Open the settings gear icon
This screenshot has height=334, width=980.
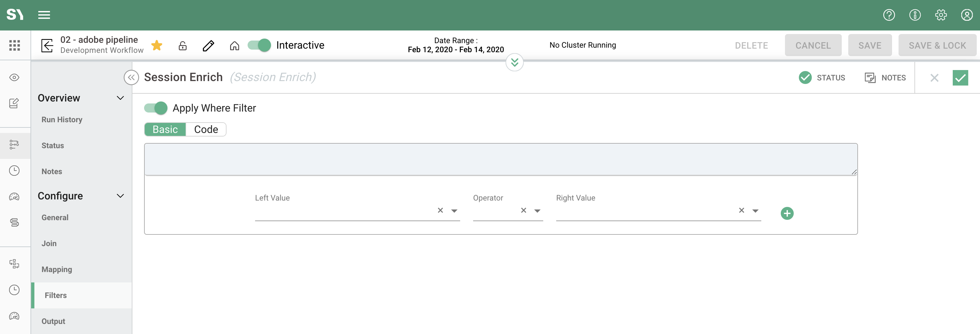[x=941, y=15]
